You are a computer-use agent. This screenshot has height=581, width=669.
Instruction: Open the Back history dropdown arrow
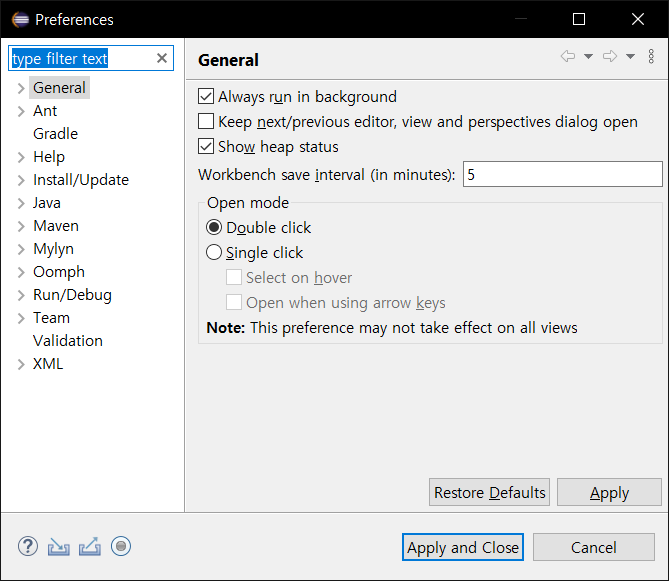point(588,56)
